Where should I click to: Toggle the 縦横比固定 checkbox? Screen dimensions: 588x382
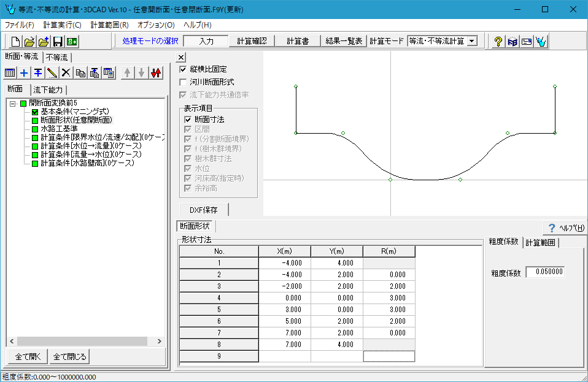point(183,69)
